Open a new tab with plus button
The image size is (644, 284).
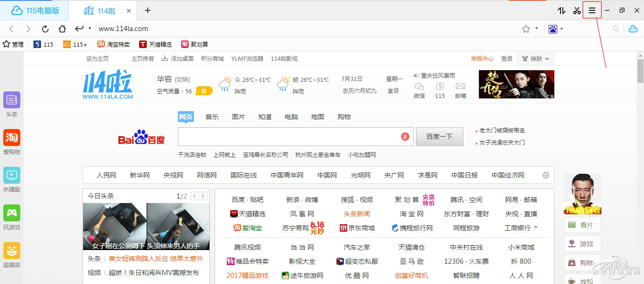[x=148, y=10]
